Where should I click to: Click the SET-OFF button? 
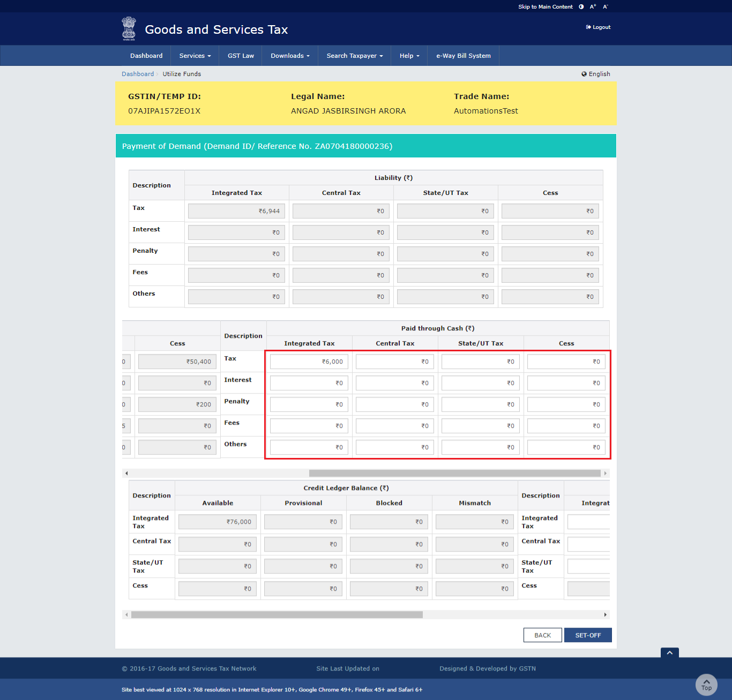(588, 635)
